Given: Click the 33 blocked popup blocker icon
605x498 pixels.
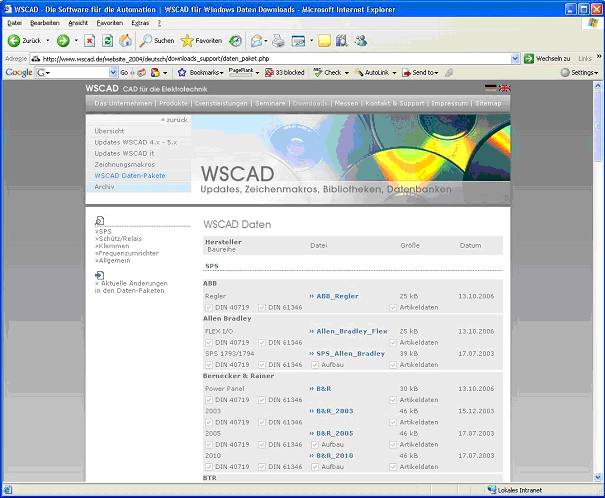Looking at the screenshot, I should 269,73.
